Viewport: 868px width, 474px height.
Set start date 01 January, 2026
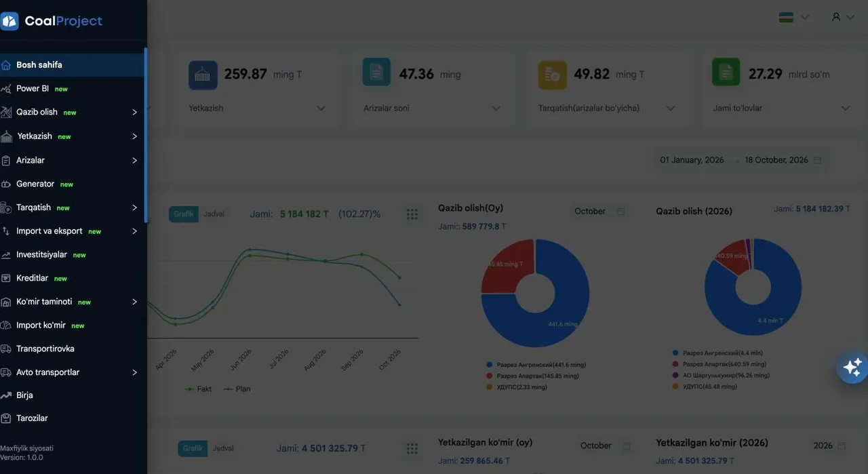pyautogui.click(x=692, y=161)
